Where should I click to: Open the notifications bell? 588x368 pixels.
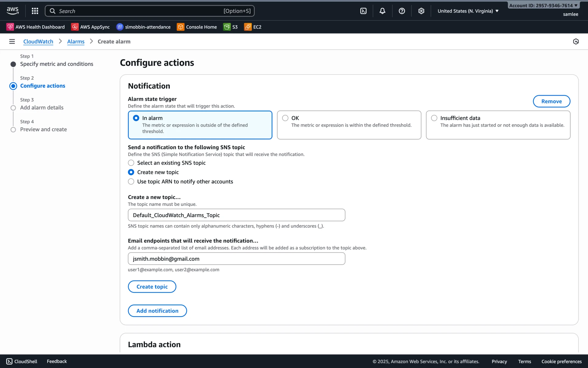click(x=382, y=11)
